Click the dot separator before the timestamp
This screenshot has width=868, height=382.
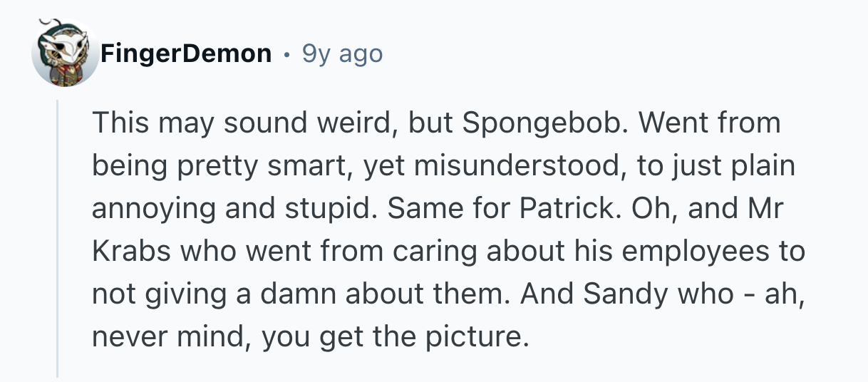[x=286, y=54]
